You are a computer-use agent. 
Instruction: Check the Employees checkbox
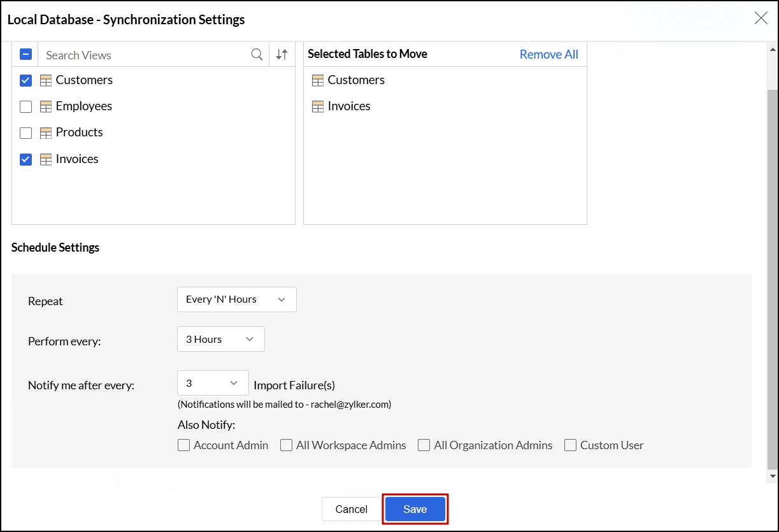[26, 106]
